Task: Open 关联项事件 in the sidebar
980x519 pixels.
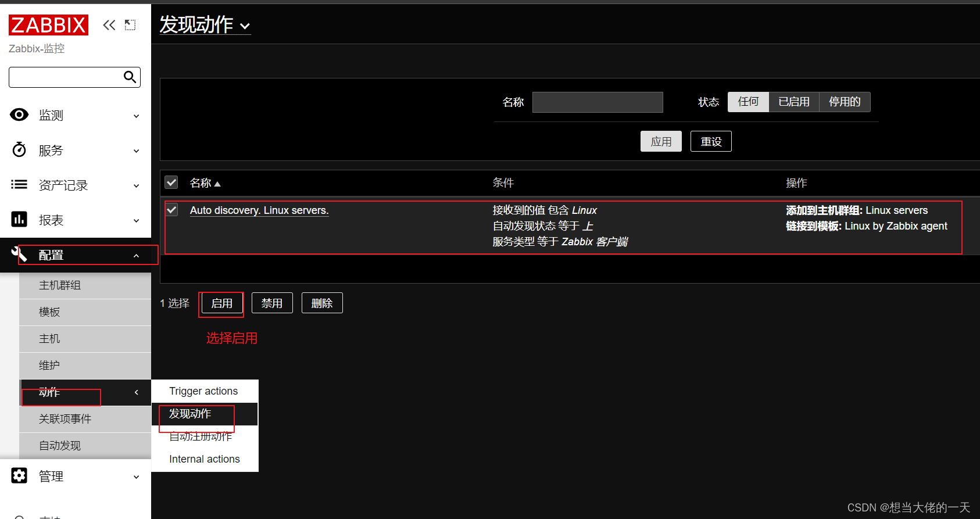Action: point(85,419)
